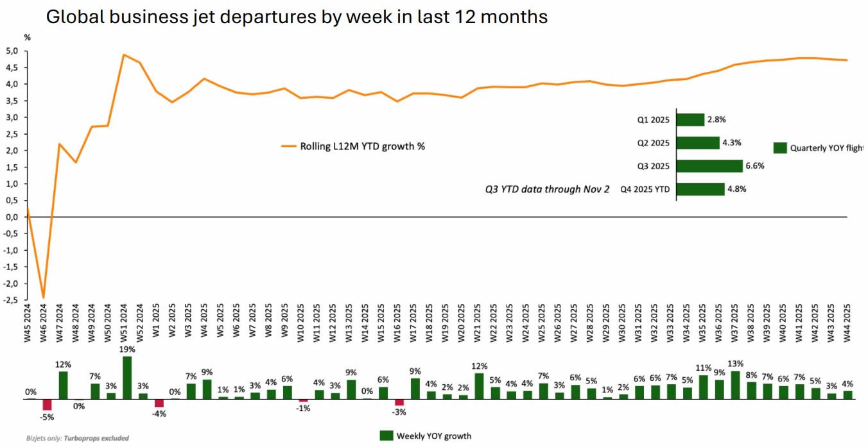Select the Q4 2025 YTD 4.8% bar
This screenshot has height=447, width=868.
(700, 189)
